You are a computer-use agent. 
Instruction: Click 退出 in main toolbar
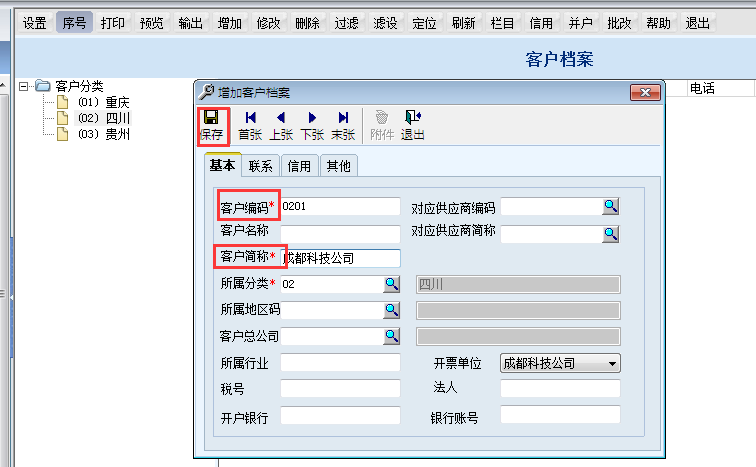(697, 23)
